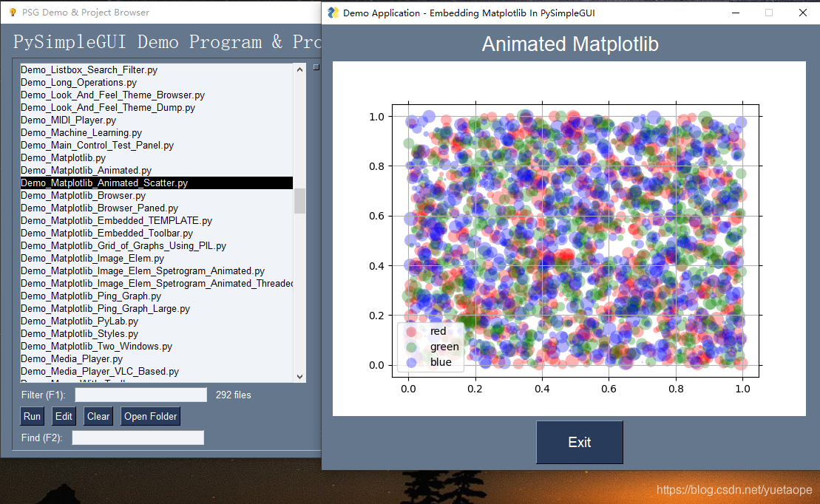Focus the Filter (F1) input field

pos(141,395)
